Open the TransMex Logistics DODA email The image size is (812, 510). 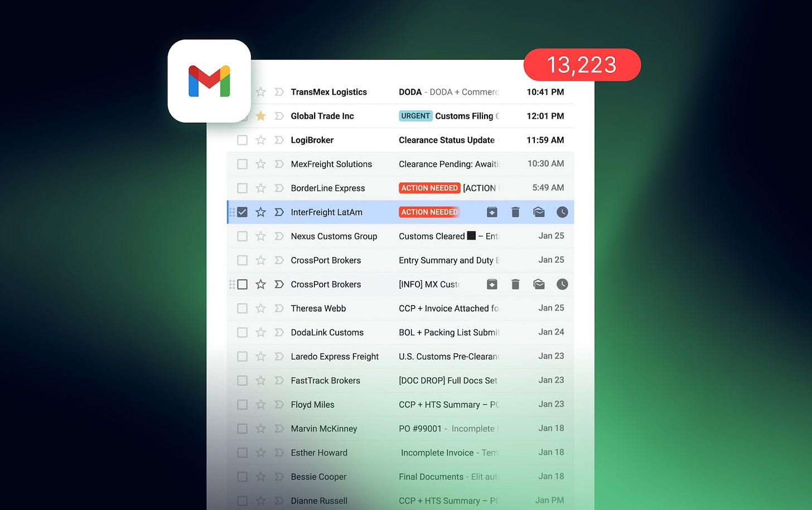coord(448,92)
